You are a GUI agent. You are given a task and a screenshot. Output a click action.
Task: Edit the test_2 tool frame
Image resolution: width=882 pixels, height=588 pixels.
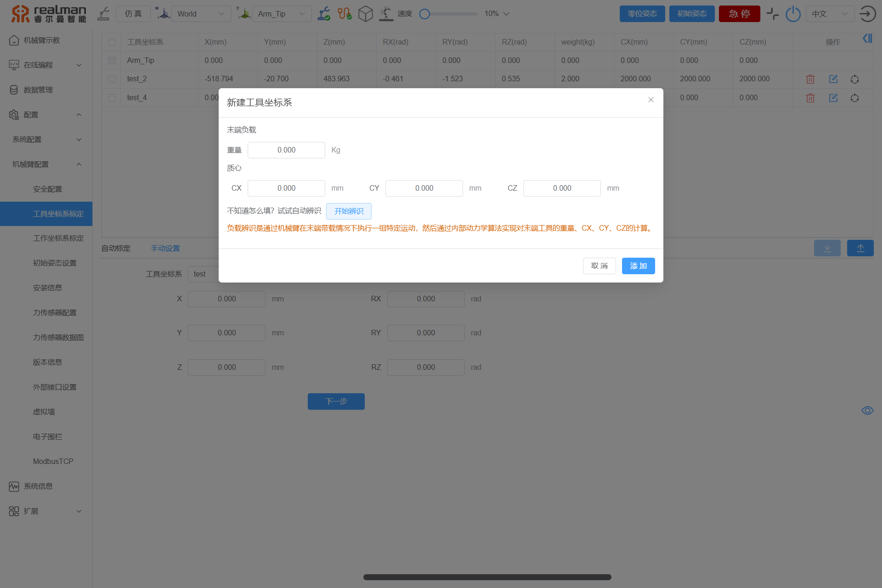(833, 79)
